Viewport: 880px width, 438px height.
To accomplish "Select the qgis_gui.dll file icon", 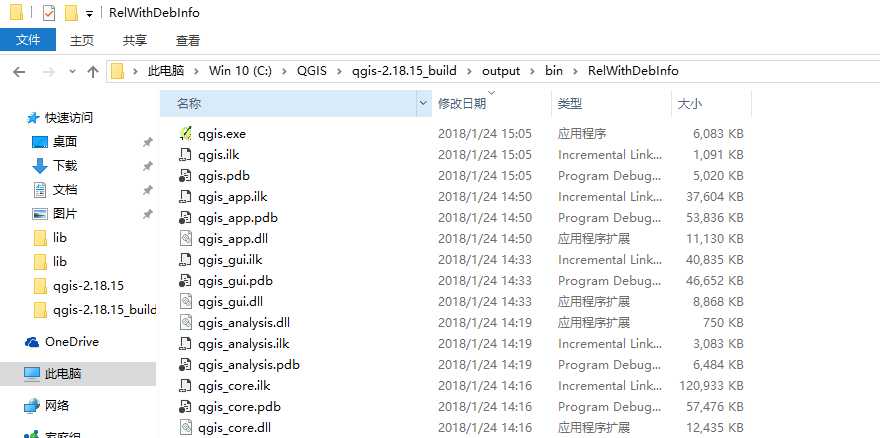I will pyautogui.click(x=185, y=302).
